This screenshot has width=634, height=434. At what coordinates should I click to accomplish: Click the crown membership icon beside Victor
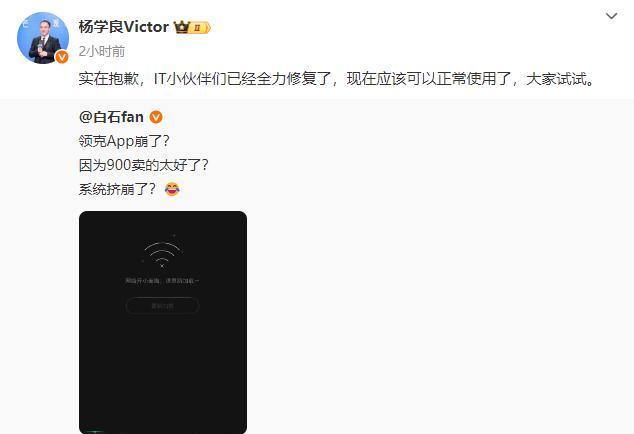pos(182,27)
